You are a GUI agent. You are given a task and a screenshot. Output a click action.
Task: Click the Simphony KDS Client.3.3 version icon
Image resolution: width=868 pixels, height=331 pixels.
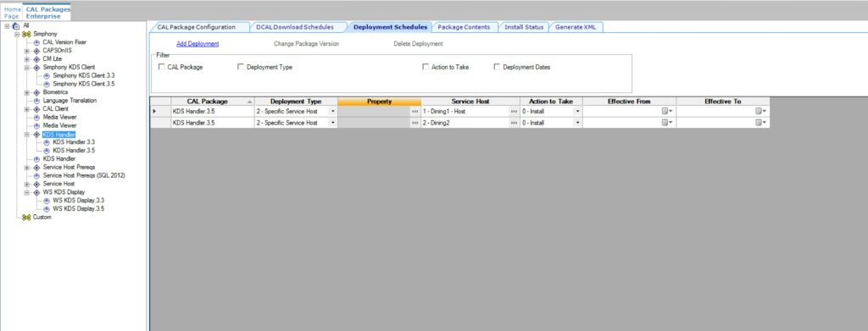(47, 75)
